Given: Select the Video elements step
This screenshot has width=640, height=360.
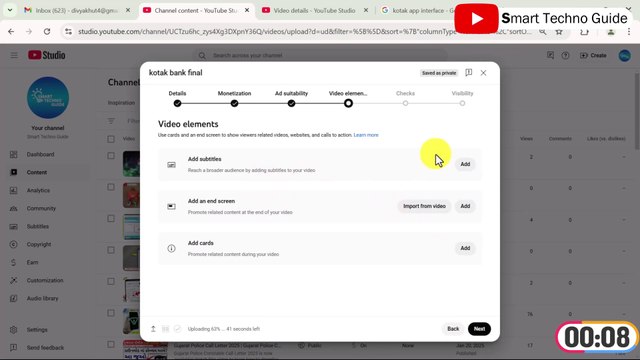Looking at the screenshot, I should coord(348,99).
